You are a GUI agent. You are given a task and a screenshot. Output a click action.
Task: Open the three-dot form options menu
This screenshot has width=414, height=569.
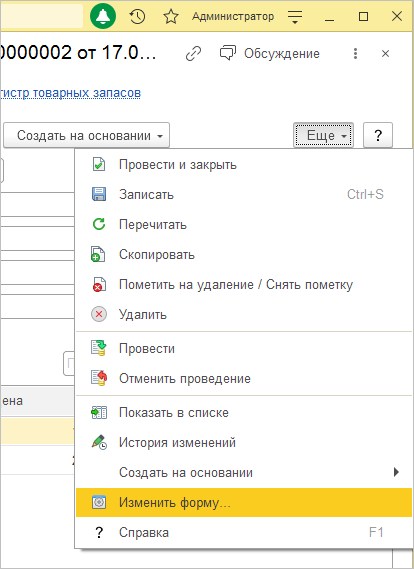click(355, 54)
